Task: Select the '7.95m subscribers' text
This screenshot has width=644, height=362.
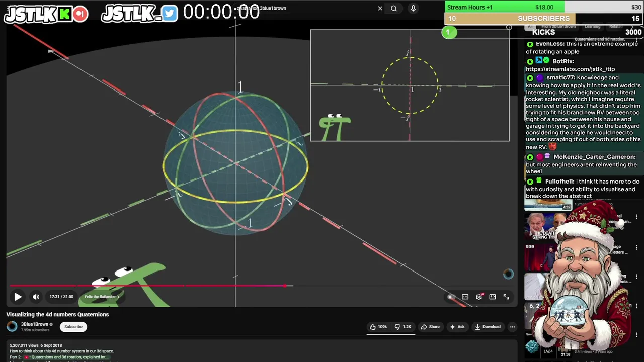Action: click(x=35, y=330)
